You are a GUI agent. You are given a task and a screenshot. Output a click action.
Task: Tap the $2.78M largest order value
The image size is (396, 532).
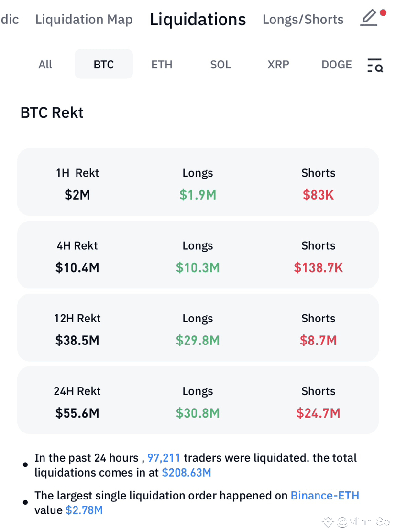click(84, 510)
